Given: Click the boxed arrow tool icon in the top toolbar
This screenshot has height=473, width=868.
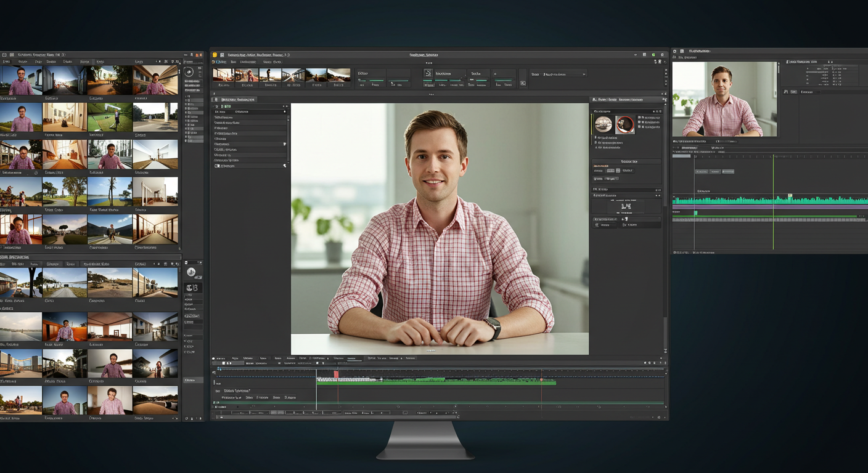Looking at the screenshot, I should point(428,73).
